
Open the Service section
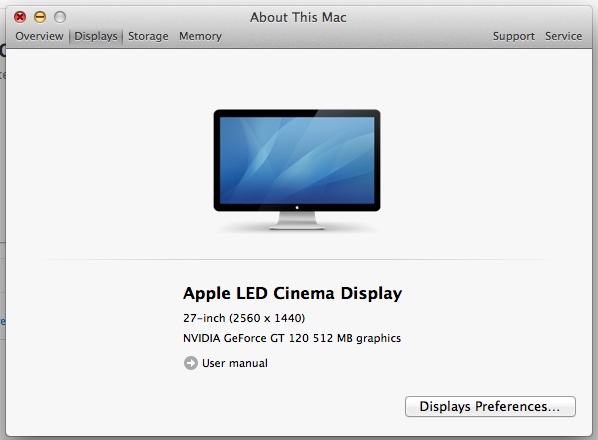(x=563, y=36)
